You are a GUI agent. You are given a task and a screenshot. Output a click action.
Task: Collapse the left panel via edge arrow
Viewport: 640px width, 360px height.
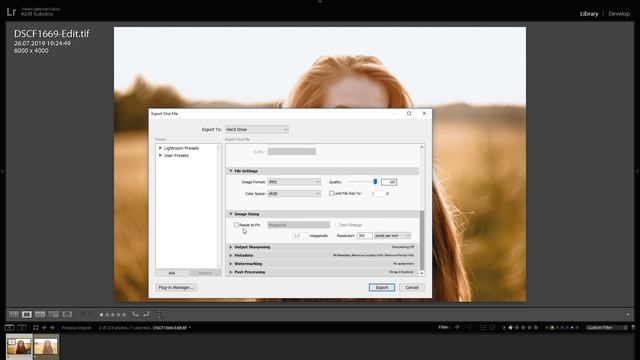pos(2,171)
